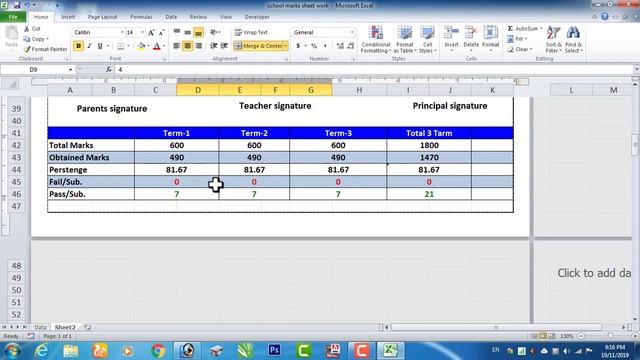
Task: Switch to the Developer tab
Action: 257,17
